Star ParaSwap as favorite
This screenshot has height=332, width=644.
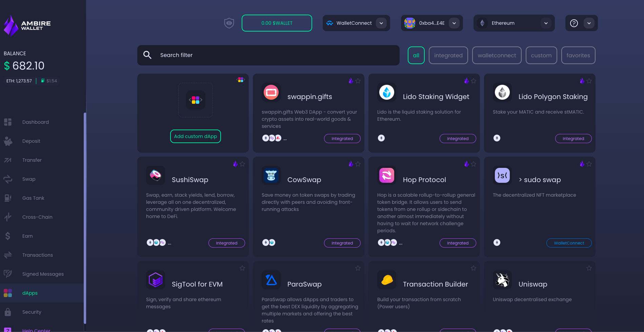point(358,268)
